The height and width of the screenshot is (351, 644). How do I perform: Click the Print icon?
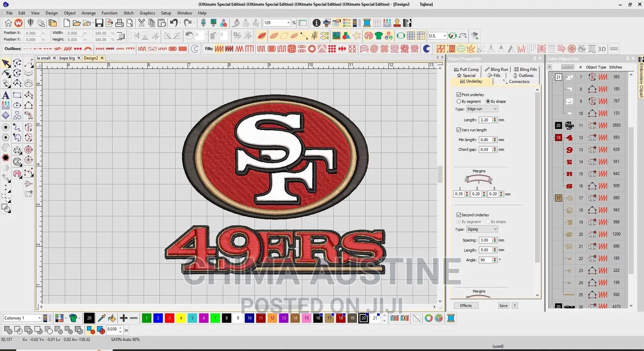pyautogui.click(x=120, y=23)
